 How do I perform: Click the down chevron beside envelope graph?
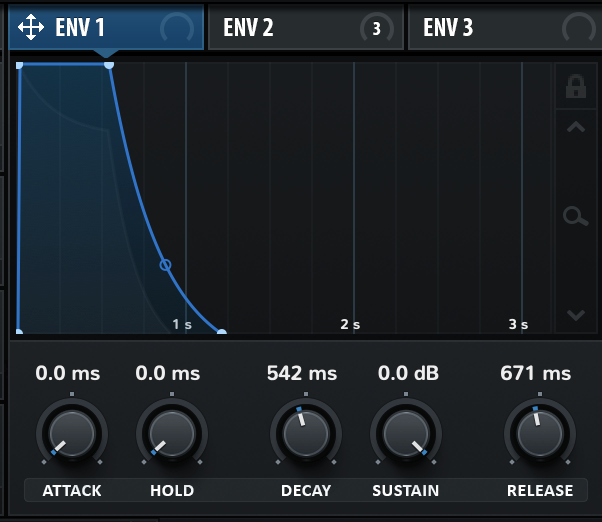click(575, 315)
